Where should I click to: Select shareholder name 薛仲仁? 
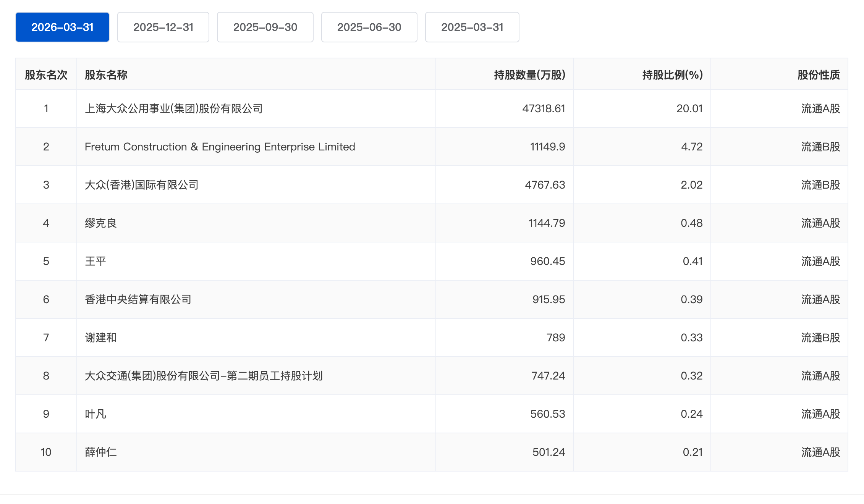pos(101,452)
